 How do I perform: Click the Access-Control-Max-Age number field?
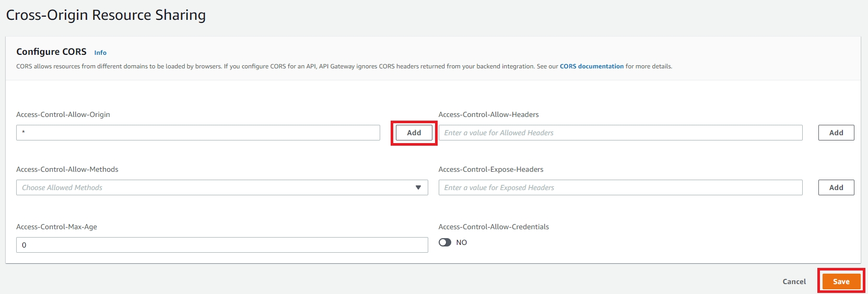click(x=222, y=245)
